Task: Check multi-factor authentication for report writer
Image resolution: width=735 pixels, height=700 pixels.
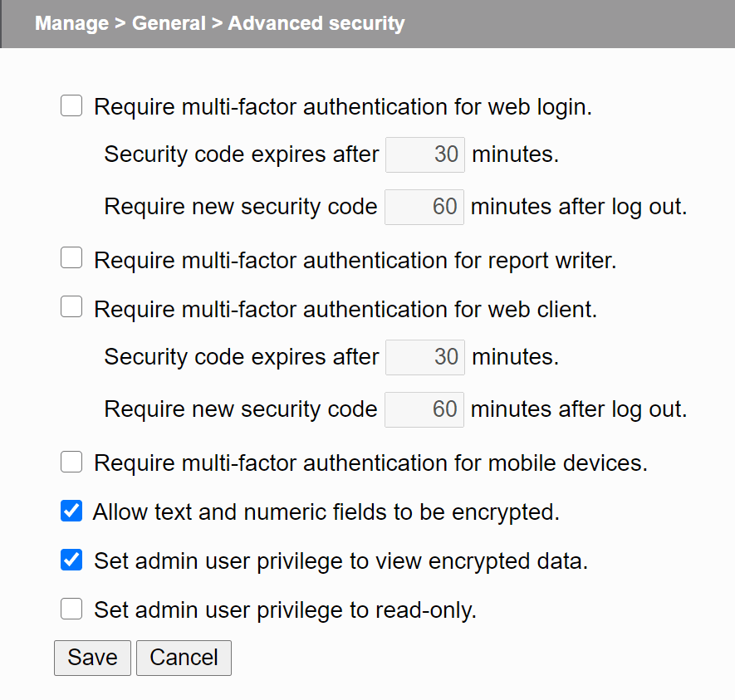Action: coord(71,257)
